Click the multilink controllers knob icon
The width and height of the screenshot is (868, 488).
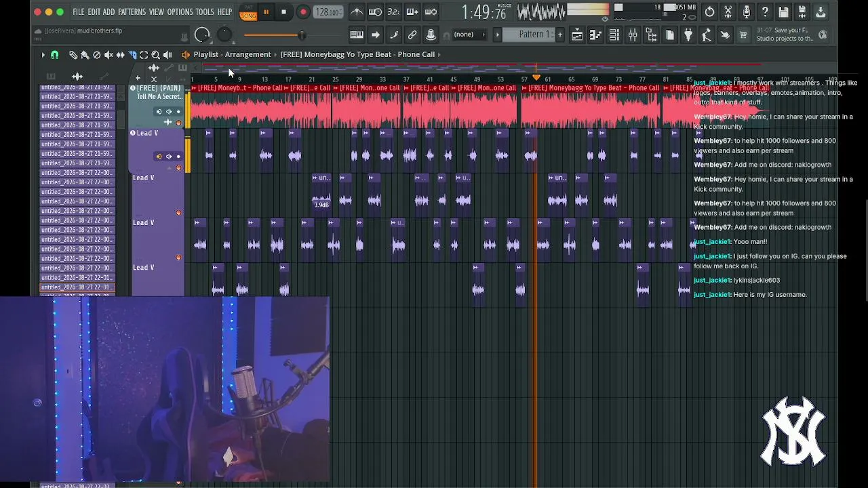tap(431, 35)
